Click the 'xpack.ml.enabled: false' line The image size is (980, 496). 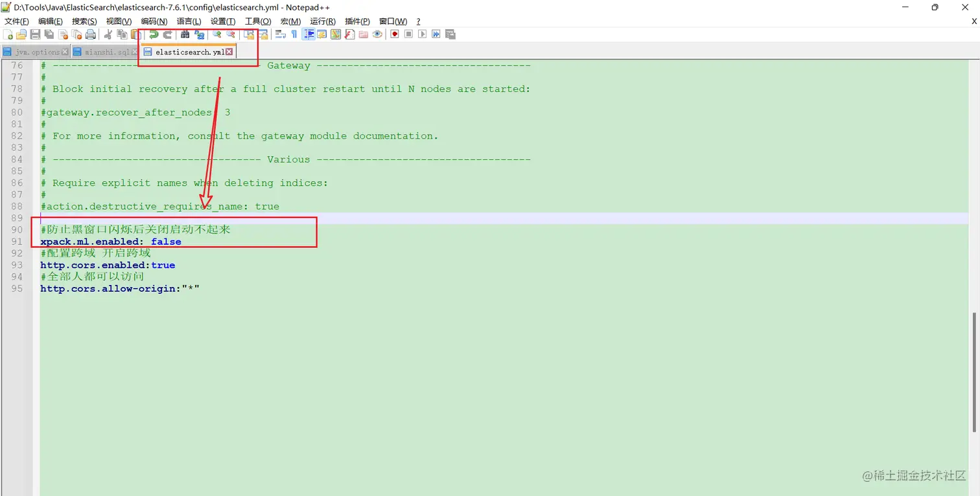tap(111, 242)
